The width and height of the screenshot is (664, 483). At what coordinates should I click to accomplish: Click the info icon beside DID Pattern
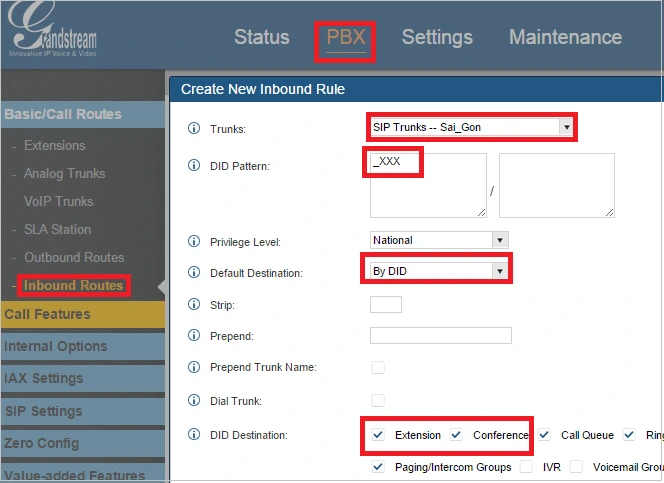coord(194,165)
